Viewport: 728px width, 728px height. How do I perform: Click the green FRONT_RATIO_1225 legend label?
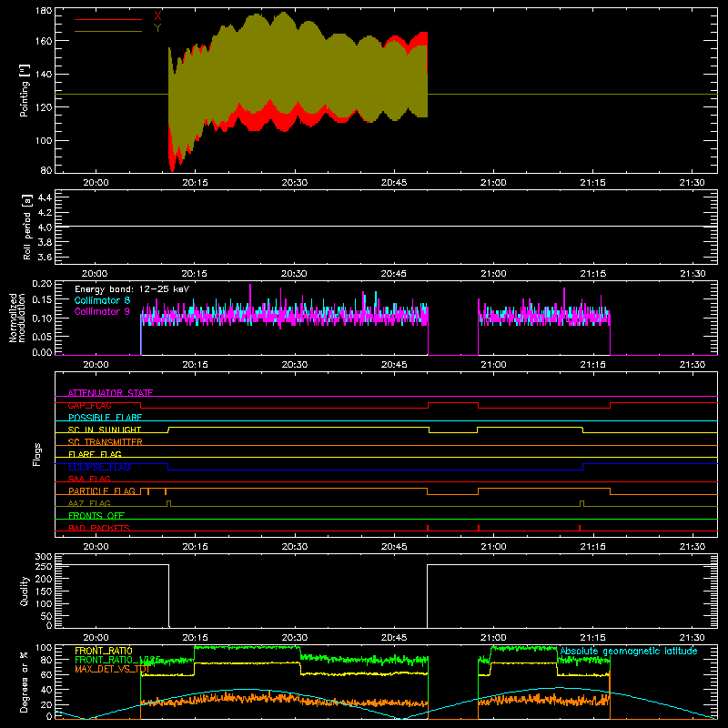click(117, 660)
